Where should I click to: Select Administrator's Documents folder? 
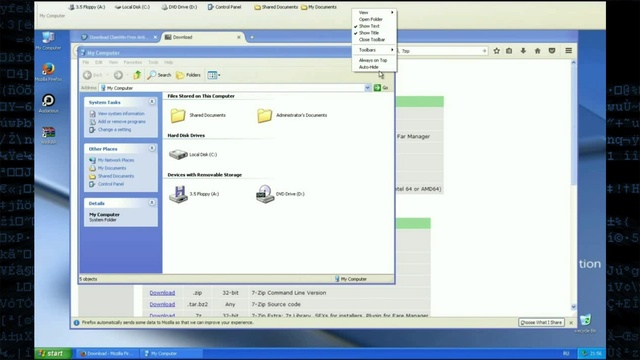292,116
